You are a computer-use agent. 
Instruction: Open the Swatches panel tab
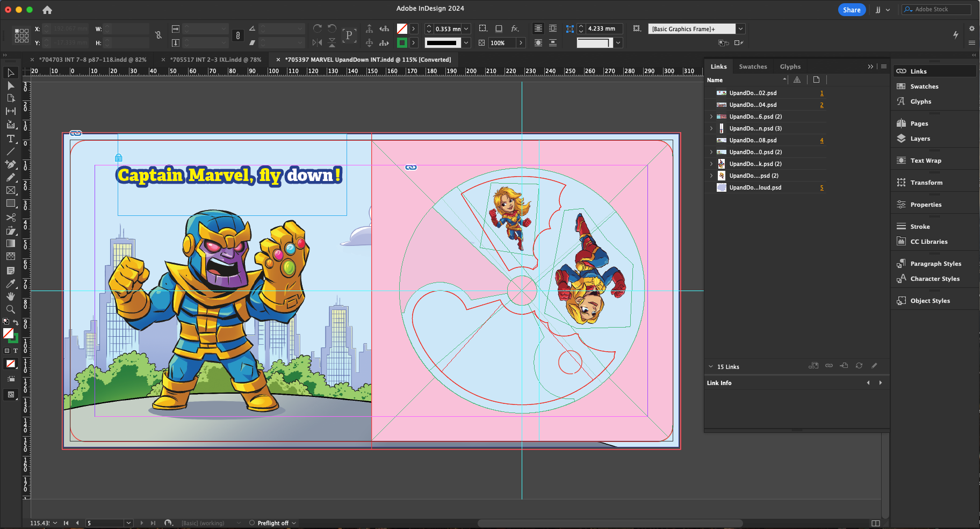pyautogui.click(x=753, y=67)
